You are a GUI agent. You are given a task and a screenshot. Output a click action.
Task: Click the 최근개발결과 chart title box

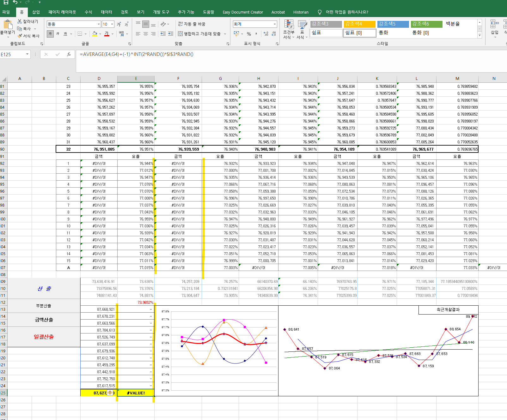[x=448, y=310]
